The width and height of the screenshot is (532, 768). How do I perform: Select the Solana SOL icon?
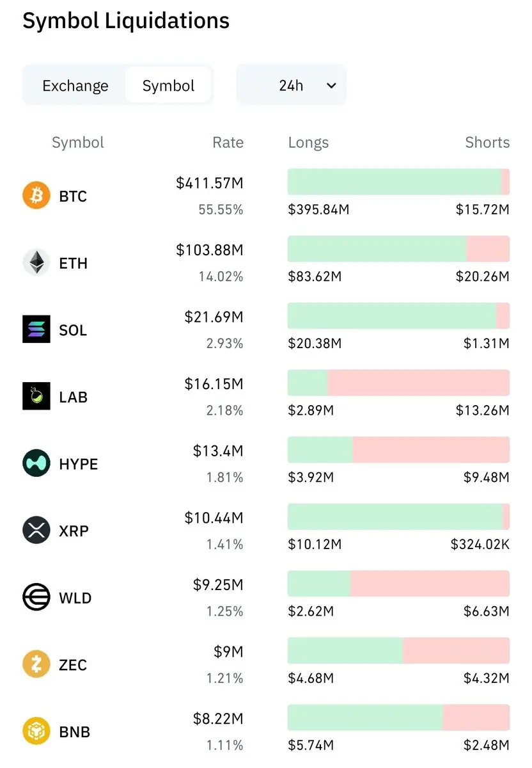pyautogui.click(x=36, y=330)
